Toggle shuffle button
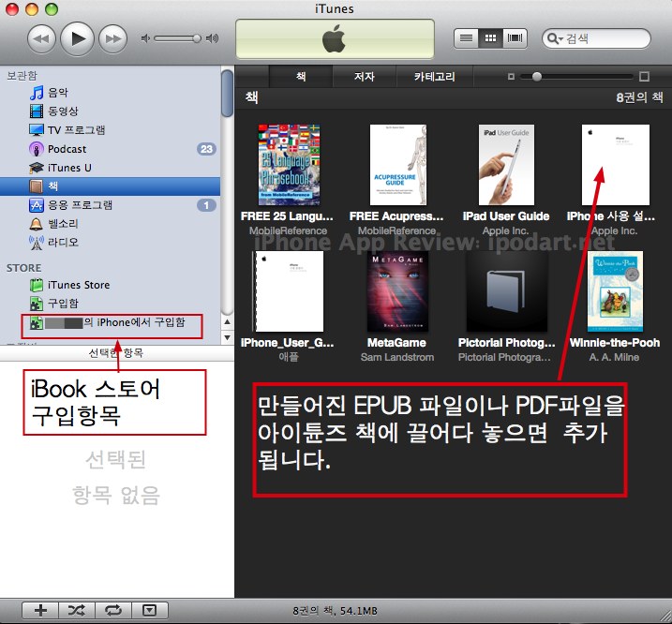This screenshot has height=624, width=672. click(77, 610)
